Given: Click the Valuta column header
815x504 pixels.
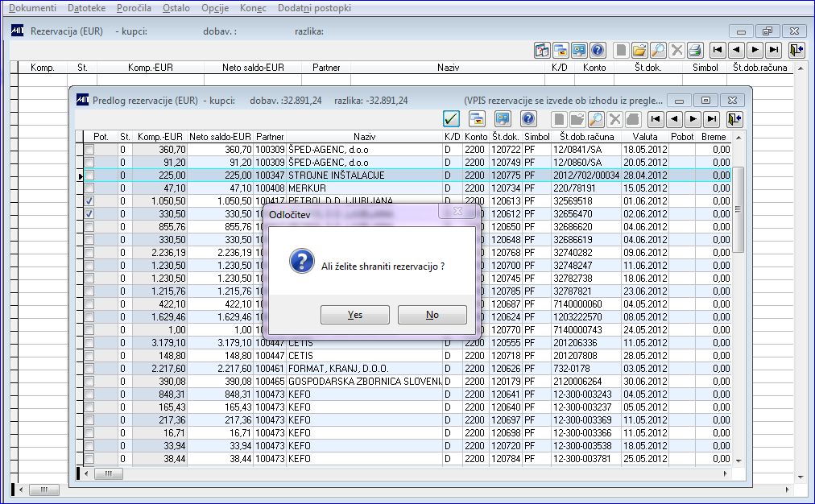Looking at the screenshot, I should point(645,137).
